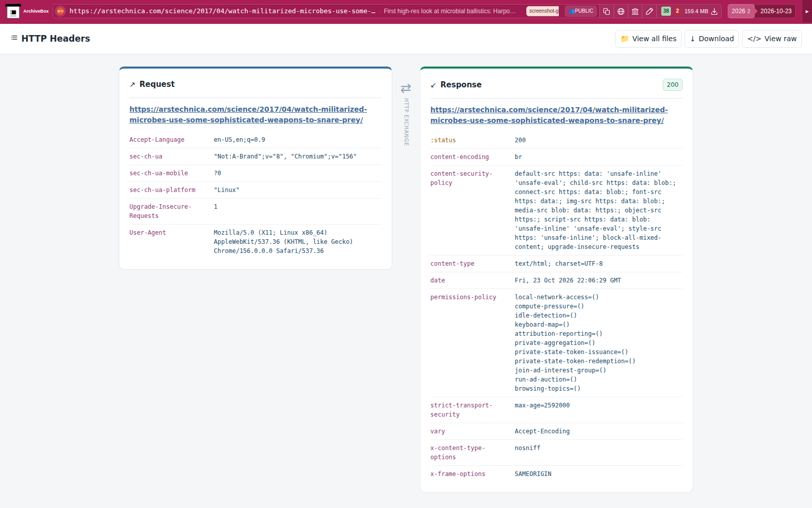The image size is (812, 508).
Task: Open the ArchiveBox home logo
Action: coord(13,11)
